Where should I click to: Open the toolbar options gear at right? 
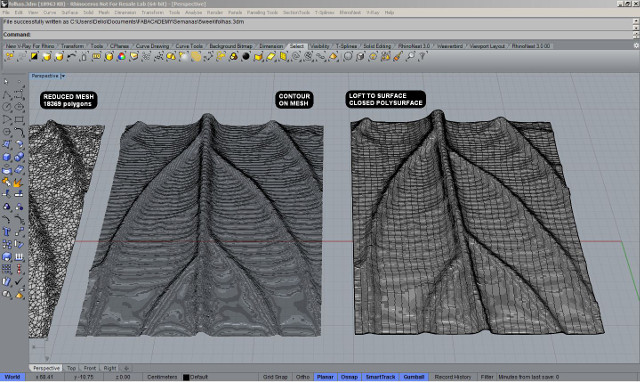click(636, 46)
